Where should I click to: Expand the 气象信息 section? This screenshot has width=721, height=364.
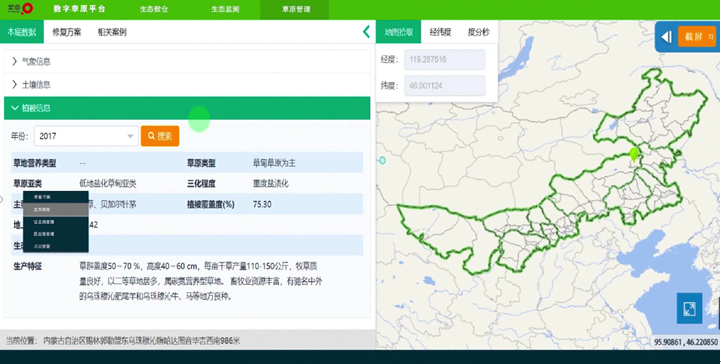pyautogui.click(x=187, y=62)
